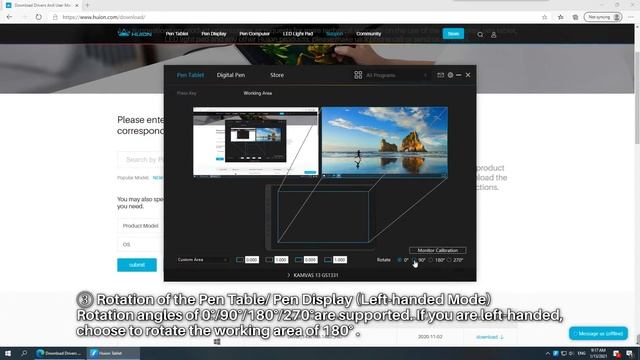Click the website user account icon
The image size is (640, 360).
493,35
